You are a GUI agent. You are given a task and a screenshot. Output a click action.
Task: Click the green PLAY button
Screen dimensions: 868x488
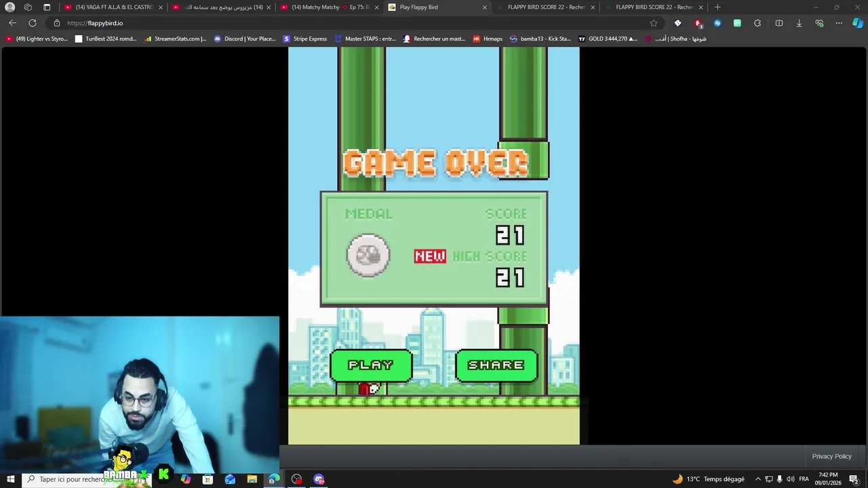[x=371, y=365]
